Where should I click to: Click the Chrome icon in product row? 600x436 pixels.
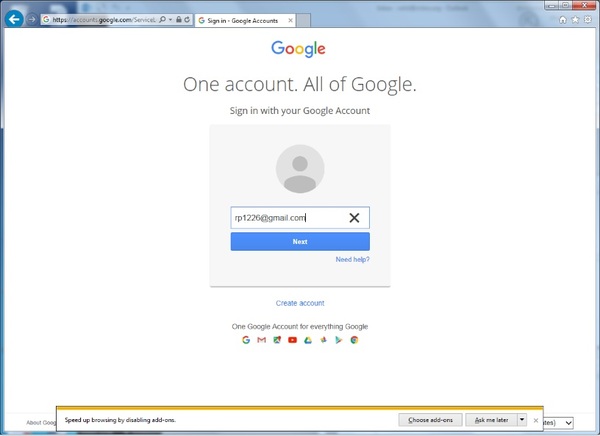(x=354, y=340)
